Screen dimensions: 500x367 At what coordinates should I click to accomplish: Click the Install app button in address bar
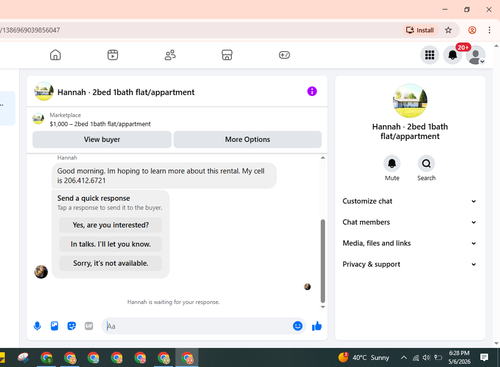[x=420, y=30]
